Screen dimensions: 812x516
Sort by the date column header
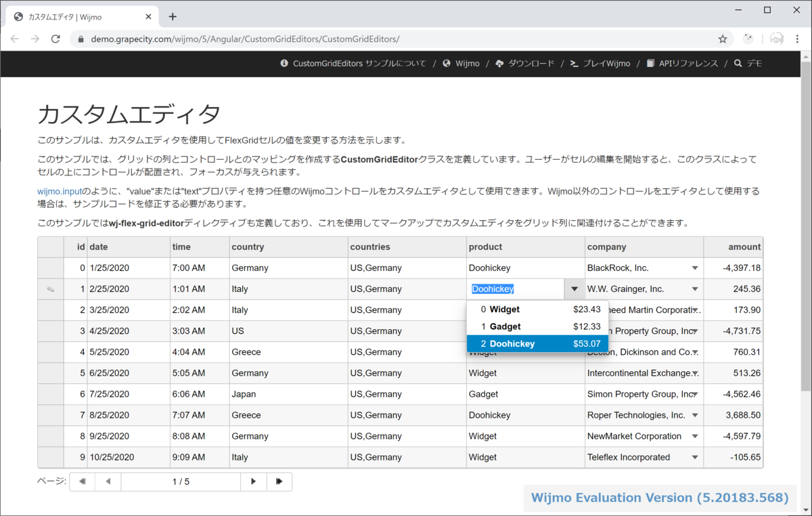128,247
